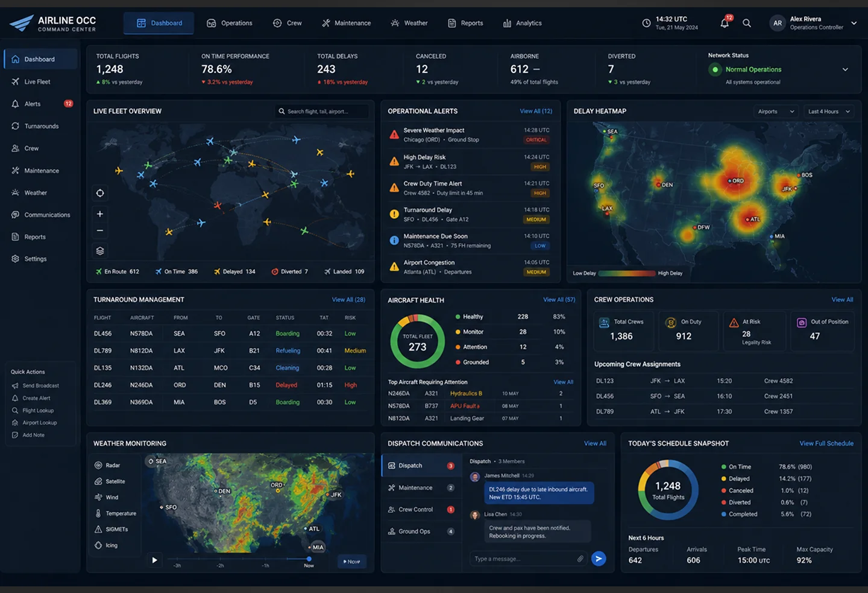Select the Wind weather layer
Image resolution: width=868 pixels, height=593 pixels.
pyautogui.click(x=106, y=497)
